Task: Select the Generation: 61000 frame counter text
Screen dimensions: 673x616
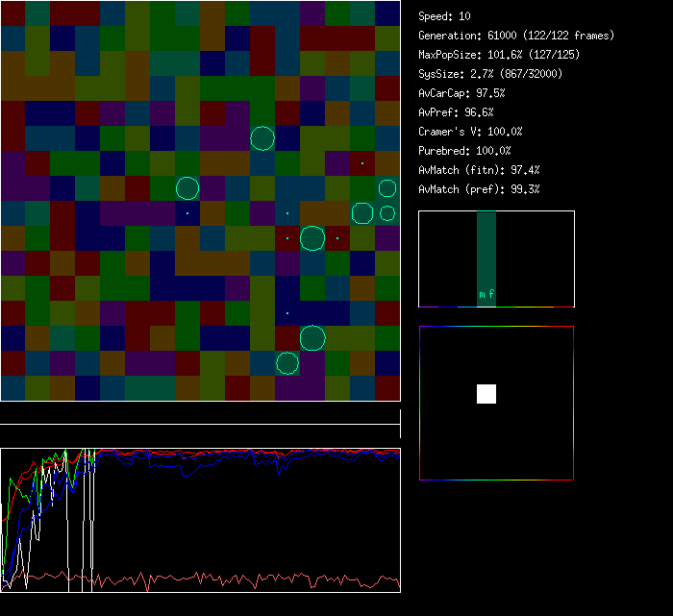Action: [516, 36]
